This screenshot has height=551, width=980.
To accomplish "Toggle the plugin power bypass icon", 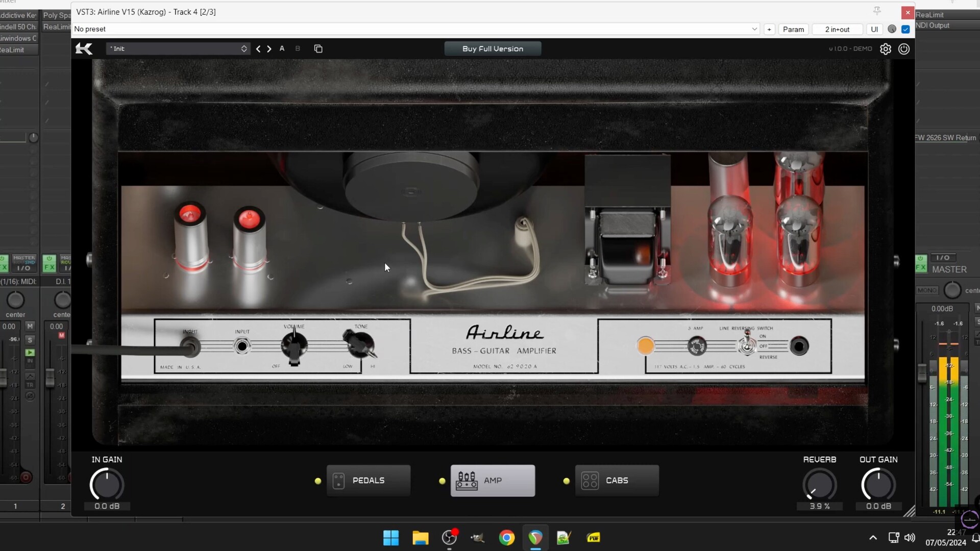I will click(x=904, y=49).
